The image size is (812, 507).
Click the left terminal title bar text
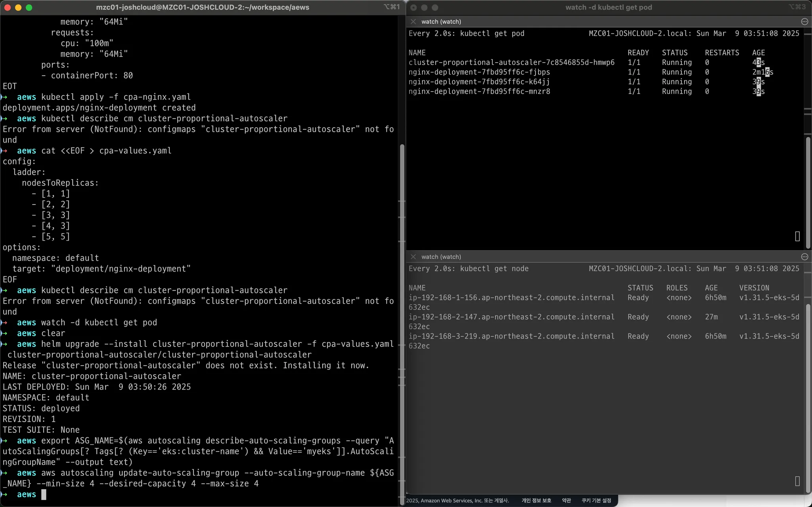202,7
